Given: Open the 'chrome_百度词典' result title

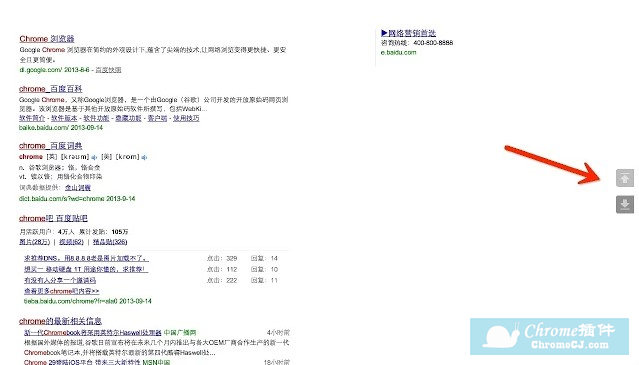Looking at the screenshot, I should (51, 146).
